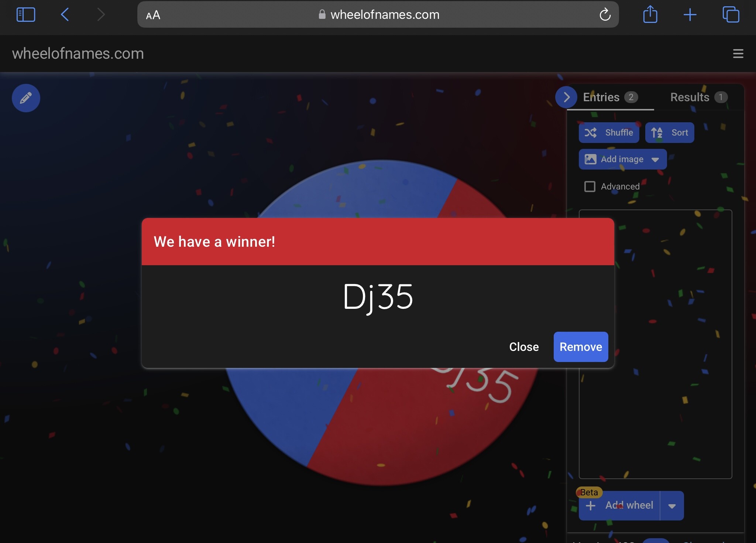The height and width of the screenshot is (543, 756).
Task: Collapse the entries panel with the chevron
Action: pos(566,97)
